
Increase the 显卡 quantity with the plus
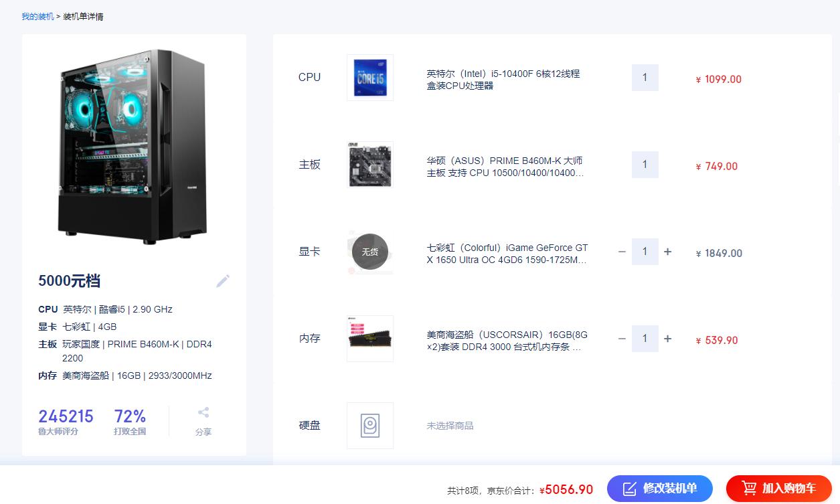[667, 251]
